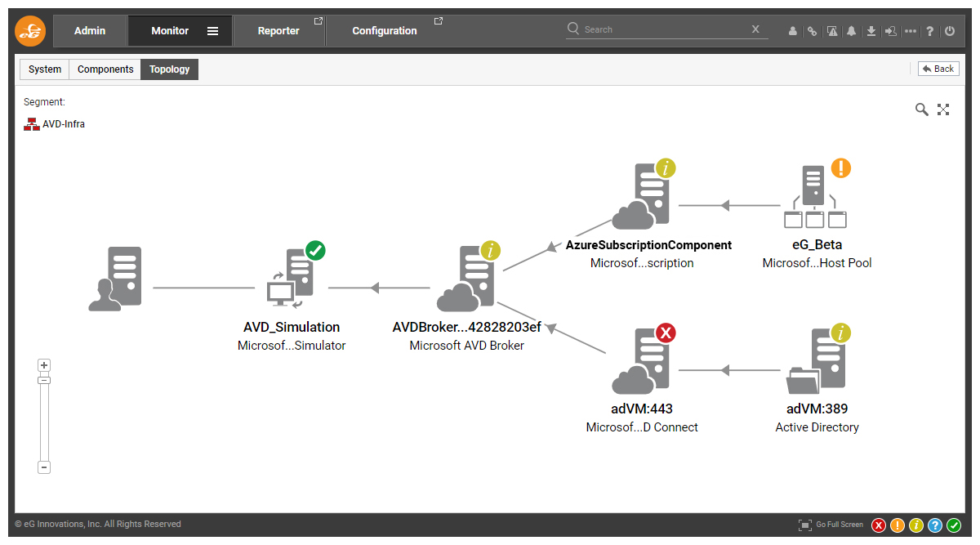Zoom in with the plus button
The width and height of the screenshot is (980, 545).
45,365
